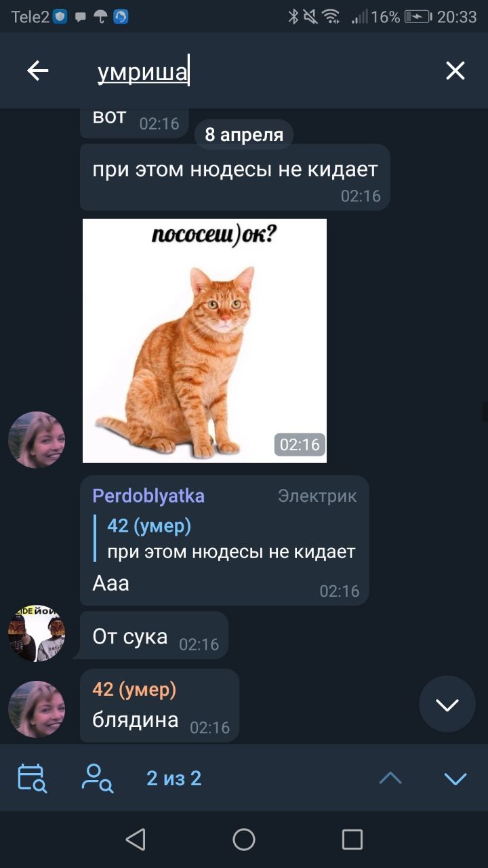Jump to bottom of chat button
Screen dimensions: 488x868
tap(447, 704)
